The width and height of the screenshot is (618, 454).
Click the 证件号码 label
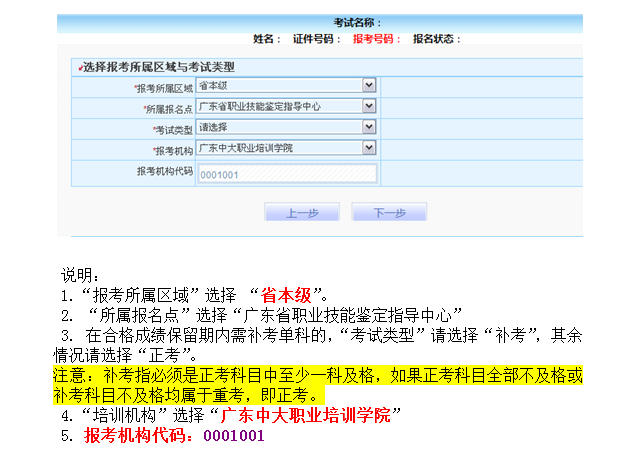(316, 39)
